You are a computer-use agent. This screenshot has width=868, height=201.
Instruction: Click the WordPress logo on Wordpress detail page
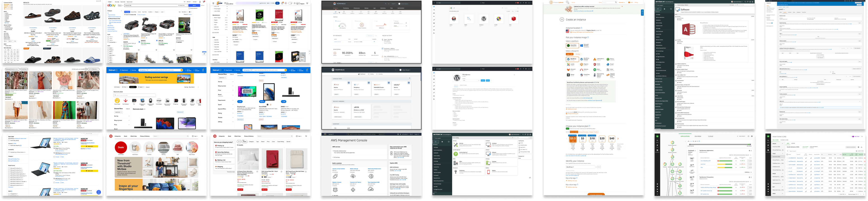pyautogui.click(x=457, y=78)
